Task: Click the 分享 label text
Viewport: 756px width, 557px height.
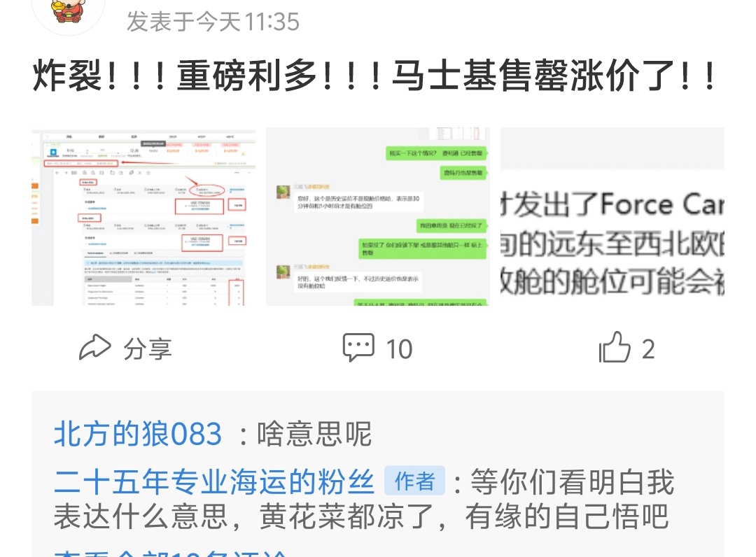Action: coord(147,349)
